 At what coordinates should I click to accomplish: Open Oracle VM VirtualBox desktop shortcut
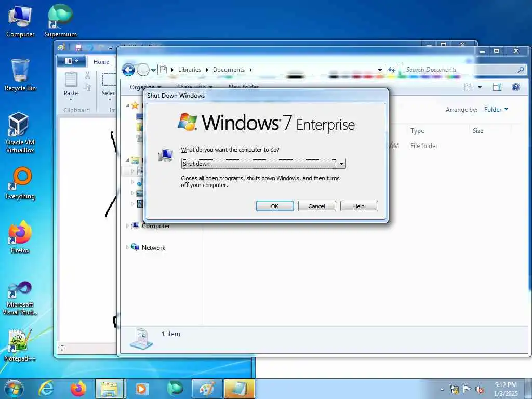point(20,132)
